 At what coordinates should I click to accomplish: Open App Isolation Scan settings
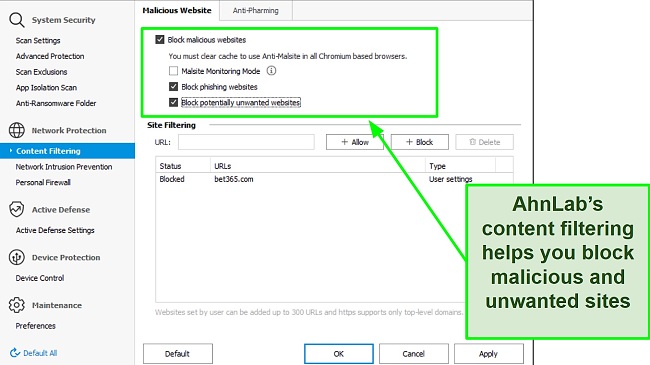click(x=46, y=88)
